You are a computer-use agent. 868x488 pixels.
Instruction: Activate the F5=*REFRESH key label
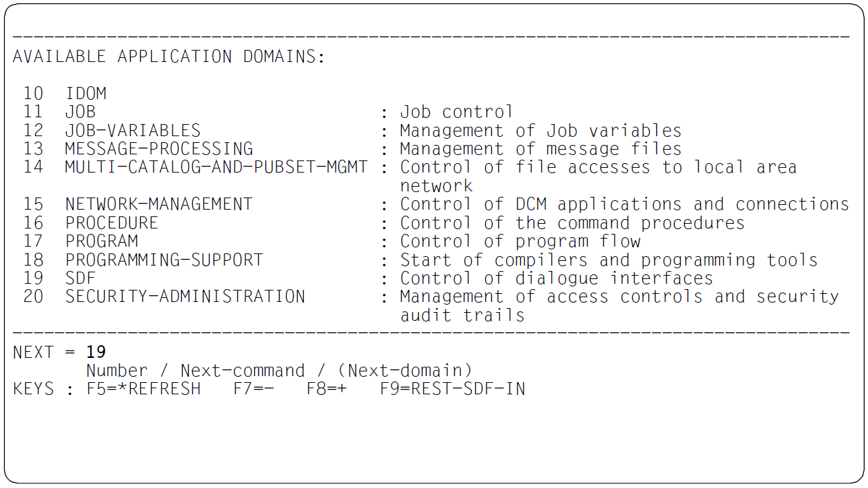tap(144, 389)
